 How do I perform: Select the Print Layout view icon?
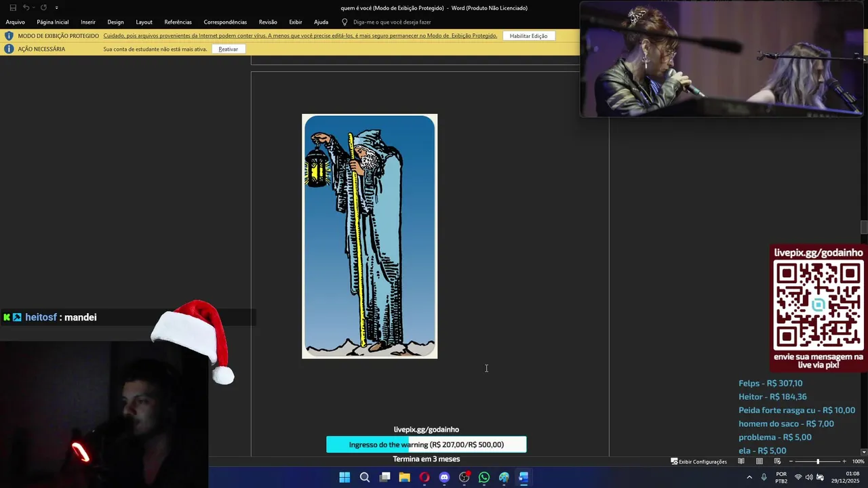pos(759,462)
